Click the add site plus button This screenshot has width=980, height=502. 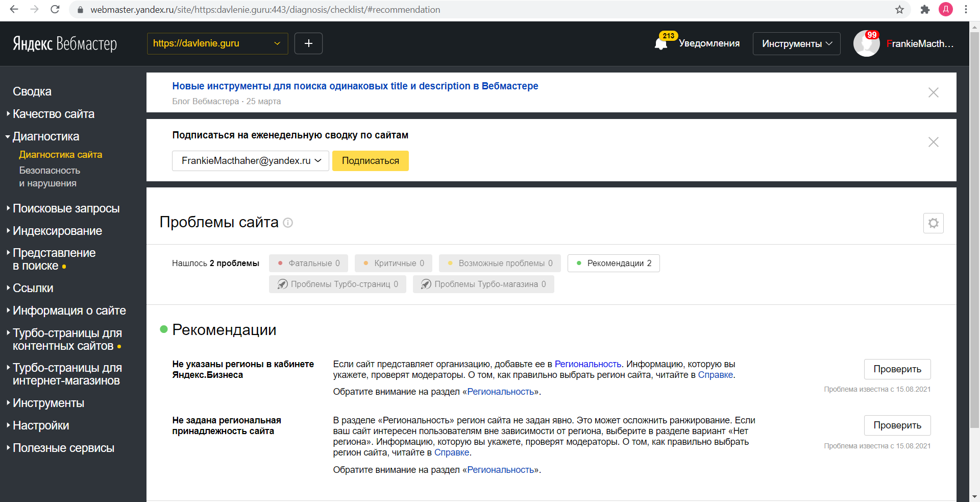pyautogui.click(x=308, y=43)
